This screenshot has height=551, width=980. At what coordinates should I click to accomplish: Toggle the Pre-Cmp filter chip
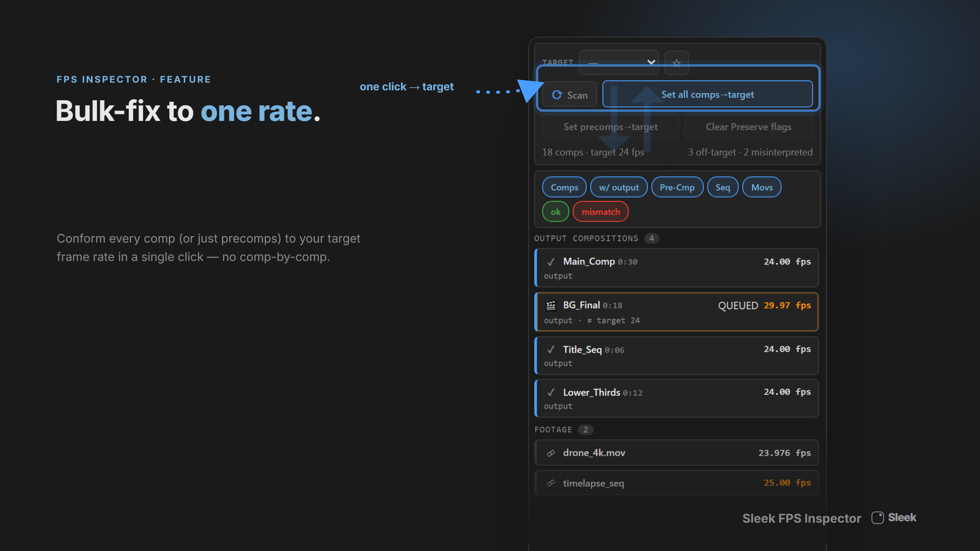tap(677, 187)
